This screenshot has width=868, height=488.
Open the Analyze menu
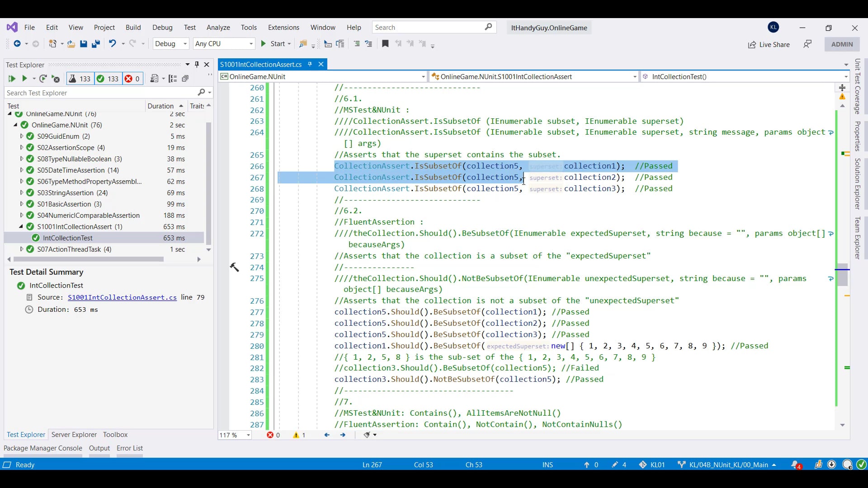pyautogui.click(x=218, y=28)
